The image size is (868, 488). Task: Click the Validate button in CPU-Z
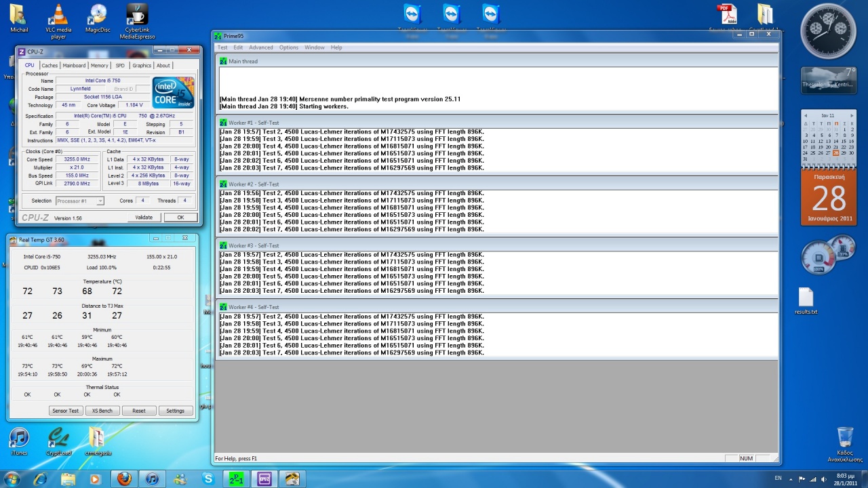pyautogui.click(x=144, y=218)
